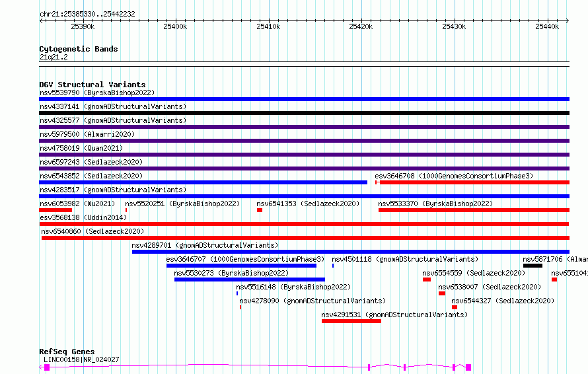Open esv3646708 (1000GenomesConsortiumPhase3) label
The height and width of the screenshot is (374, 588).
[x=454, y=176]
